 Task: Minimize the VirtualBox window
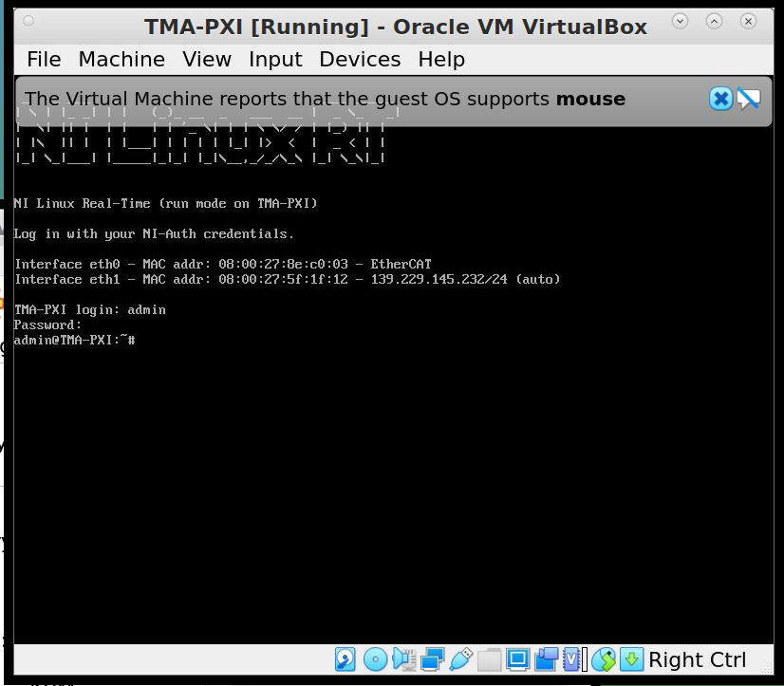(680, 21)
